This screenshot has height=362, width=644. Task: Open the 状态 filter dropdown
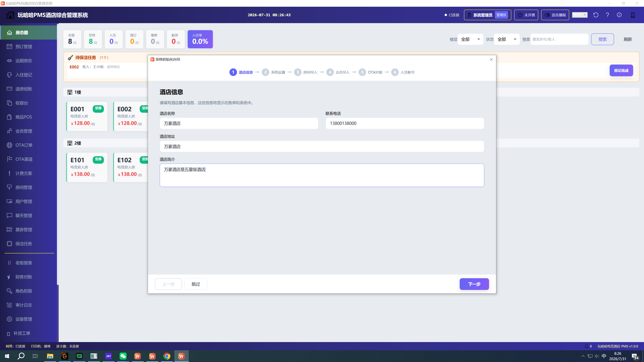coord(507,39)
